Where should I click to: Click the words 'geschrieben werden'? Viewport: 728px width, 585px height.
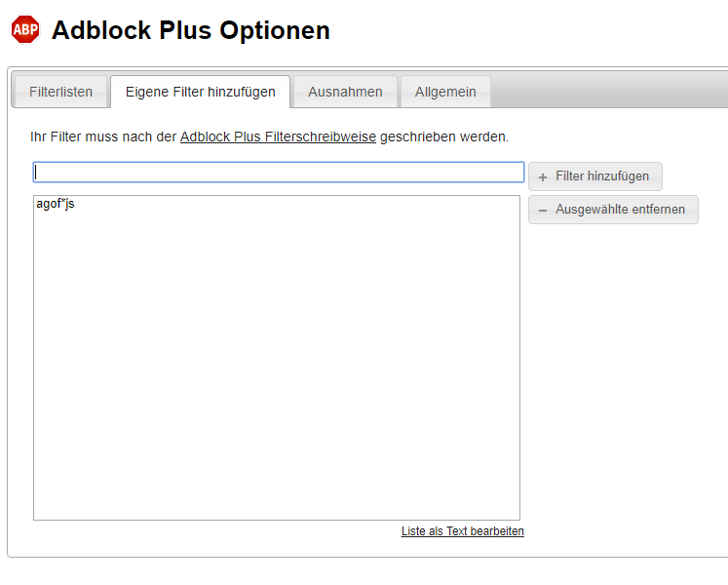(x=444, y=137)
